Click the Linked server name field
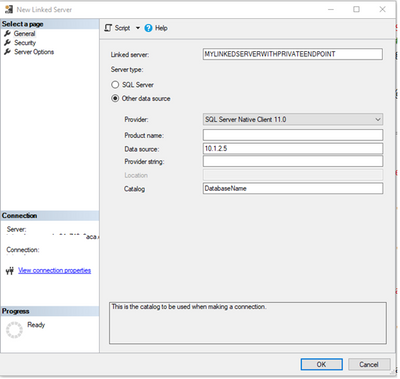 293,54
